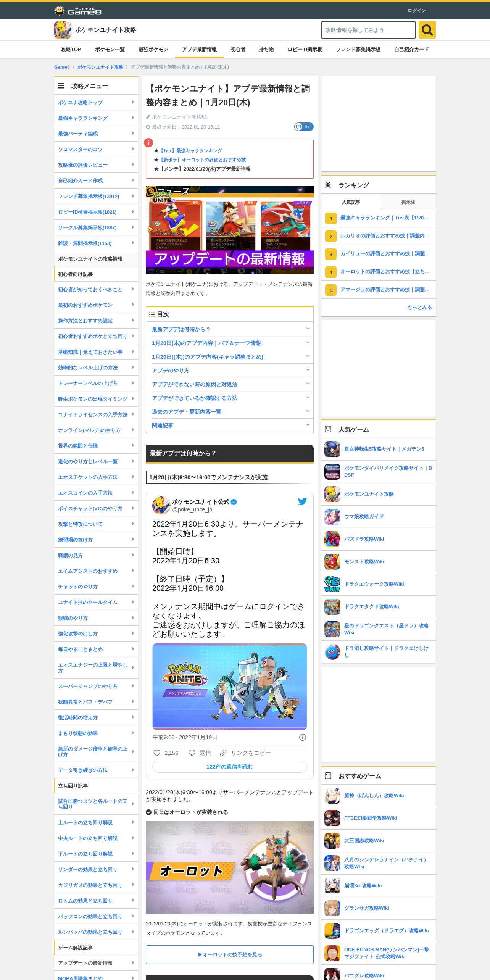The image size is (490, 980).
Task: Click もっとみる ranking link
Action: (419, 308)
